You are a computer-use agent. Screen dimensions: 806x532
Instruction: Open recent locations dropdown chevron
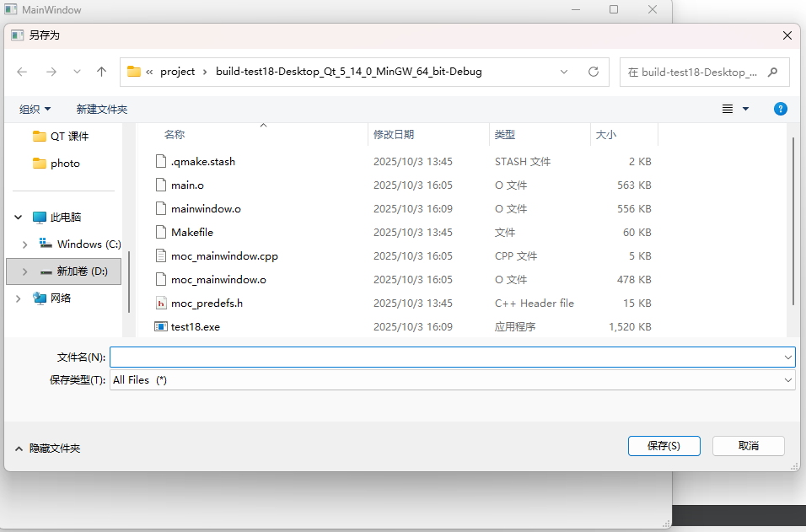click(77, 72)
